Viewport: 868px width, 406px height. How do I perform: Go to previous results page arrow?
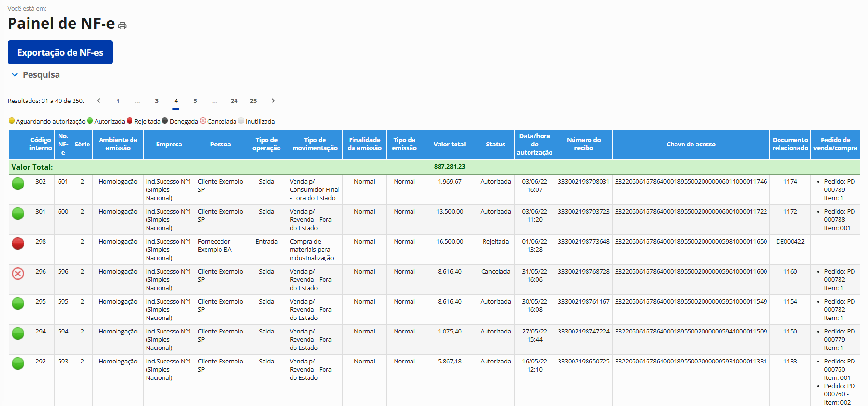[99, 101]
